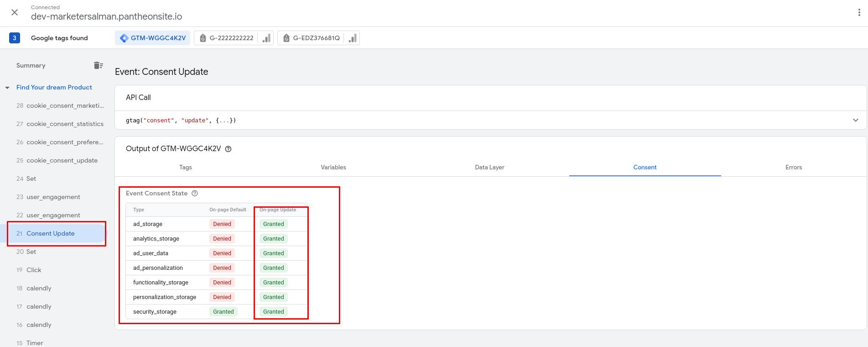Select the G-EDZ376681Q Google tag chip

click(316, 38)
